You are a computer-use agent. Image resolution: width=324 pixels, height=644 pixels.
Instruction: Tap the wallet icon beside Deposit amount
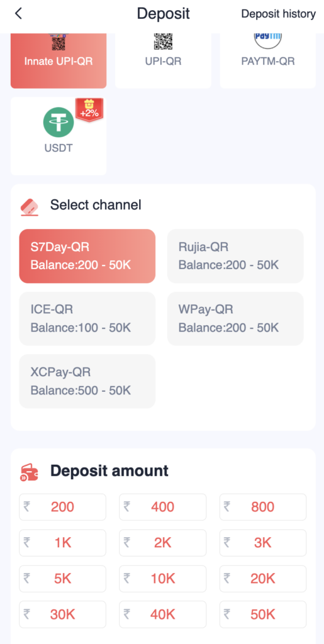coord(30,473)
